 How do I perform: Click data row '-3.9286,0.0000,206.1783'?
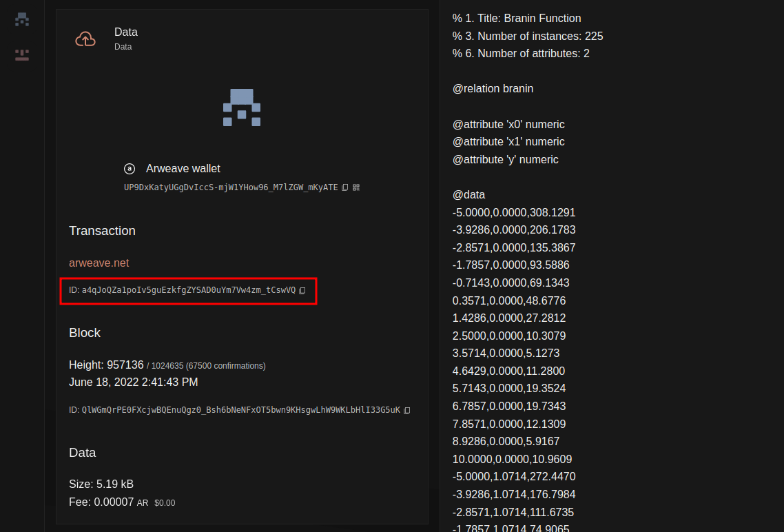point(514,229)
